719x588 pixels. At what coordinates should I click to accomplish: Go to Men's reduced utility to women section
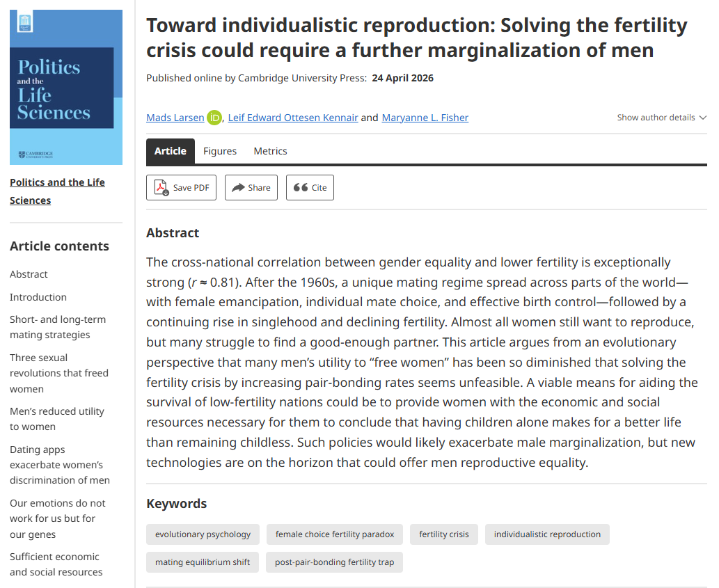pos(57,419)
